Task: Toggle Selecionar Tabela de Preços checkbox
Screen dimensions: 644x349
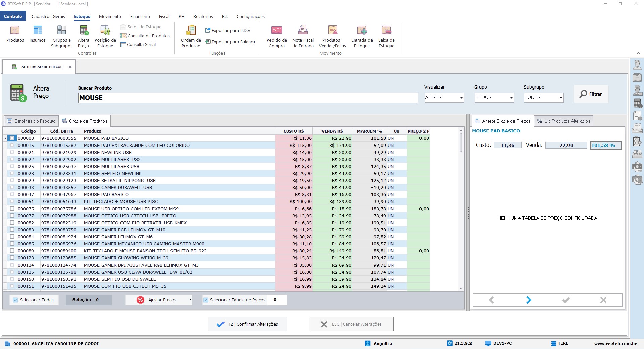Action: 206,300
